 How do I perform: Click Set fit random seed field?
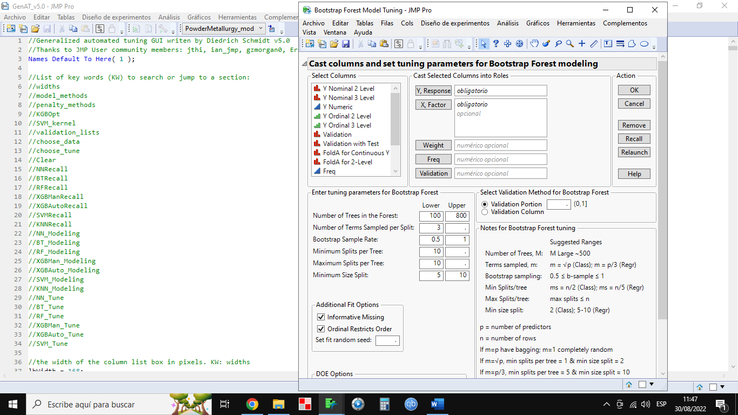tap(387, 340)
